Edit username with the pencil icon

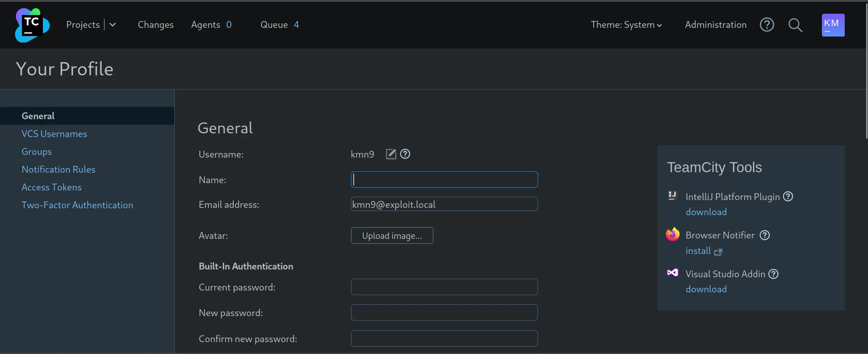(x=391, y=154)
